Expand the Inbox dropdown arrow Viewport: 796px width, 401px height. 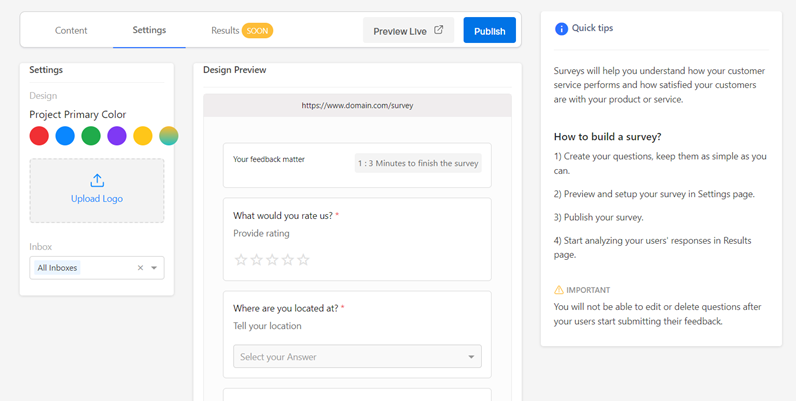(154, 268)
